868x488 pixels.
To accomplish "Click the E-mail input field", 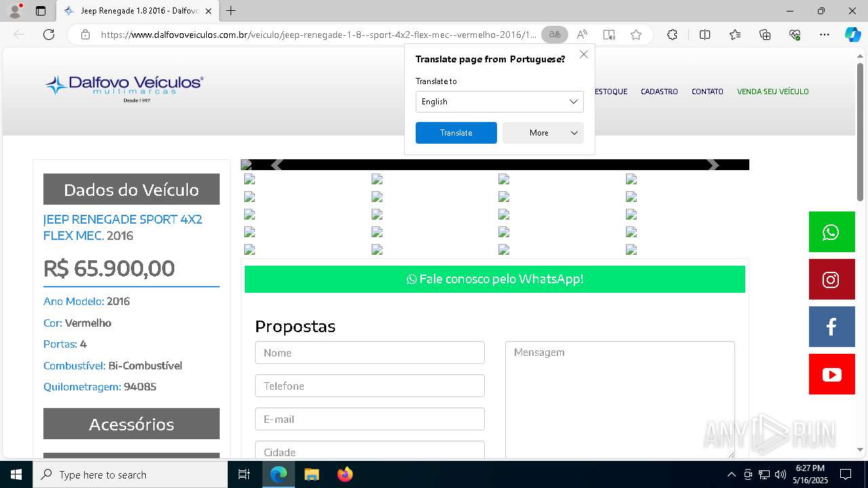I will 370,419.
